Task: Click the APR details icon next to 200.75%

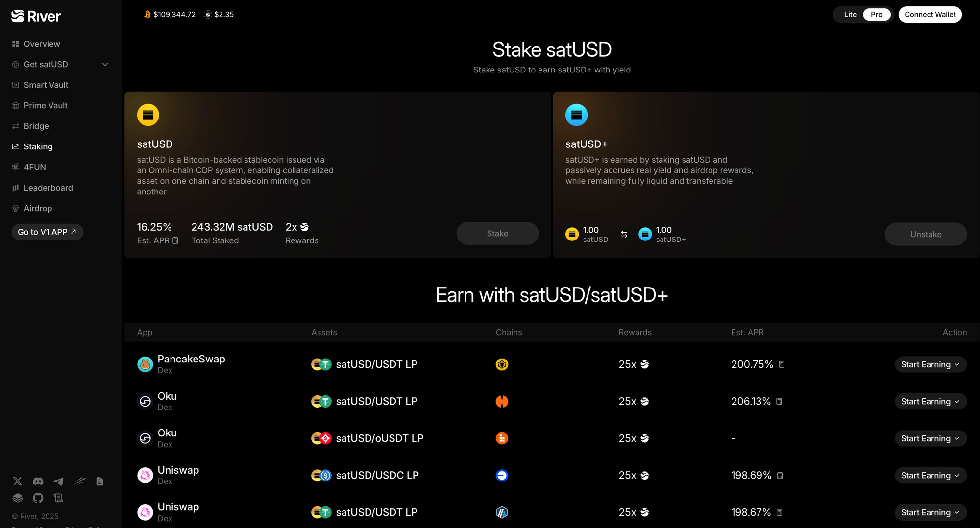Action: pyautogui.click(x=782, y=364)
